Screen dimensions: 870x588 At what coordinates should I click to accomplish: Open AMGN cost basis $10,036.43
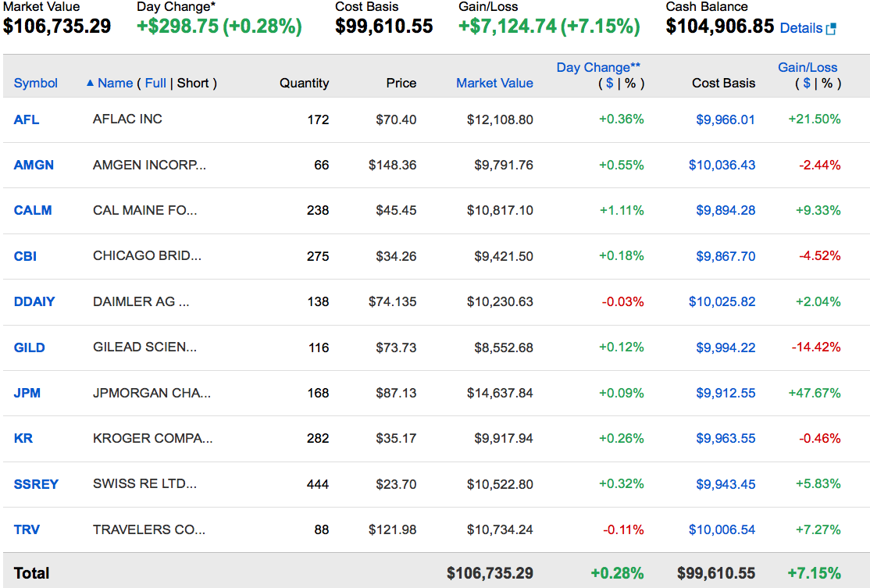click(722, 165)
